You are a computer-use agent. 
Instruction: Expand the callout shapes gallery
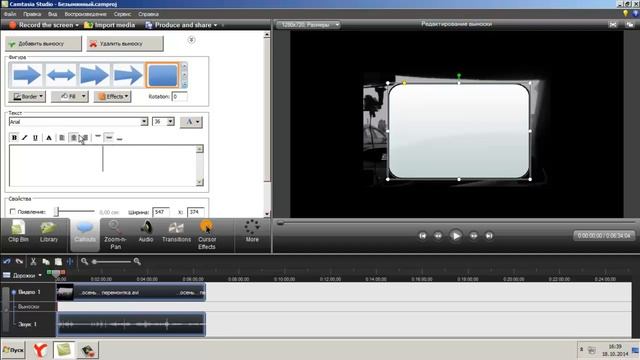(x=184, y=84)
